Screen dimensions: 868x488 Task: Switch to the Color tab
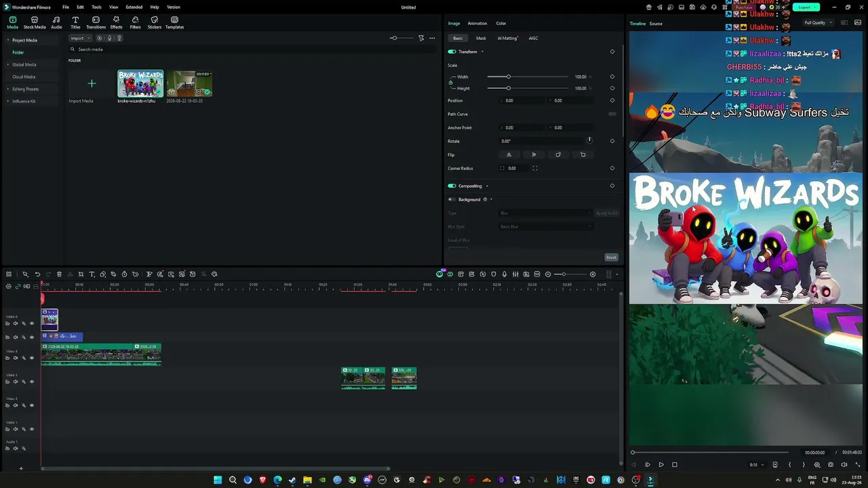[x=501, y=24]
